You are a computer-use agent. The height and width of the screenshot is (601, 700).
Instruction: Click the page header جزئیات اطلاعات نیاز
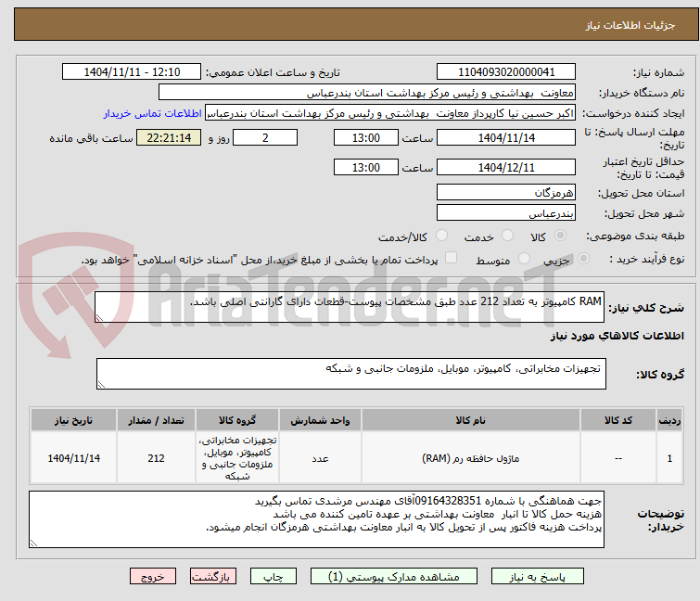pos(630,25)
